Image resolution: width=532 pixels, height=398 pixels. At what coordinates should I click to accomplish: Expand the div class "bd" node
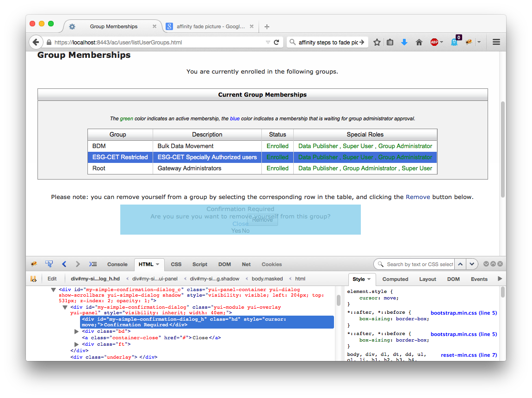[x=77, y=331]
